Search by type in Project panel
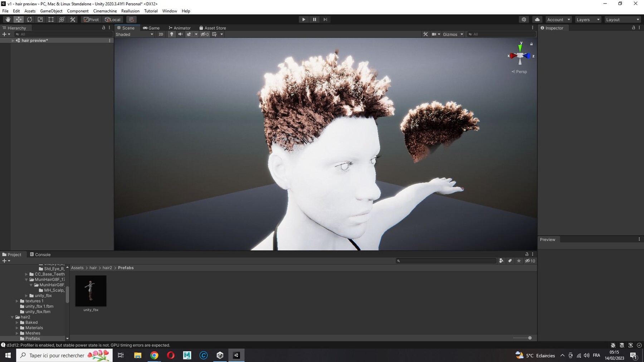The height and width of the screenshot is (362, 644). tap(501, 261)
